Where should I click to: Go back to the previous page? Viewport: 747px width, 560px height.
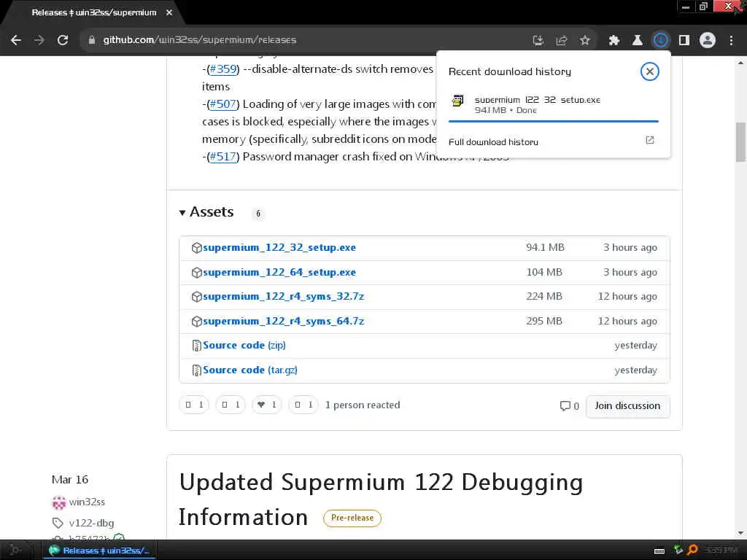(x=16, y=40)
